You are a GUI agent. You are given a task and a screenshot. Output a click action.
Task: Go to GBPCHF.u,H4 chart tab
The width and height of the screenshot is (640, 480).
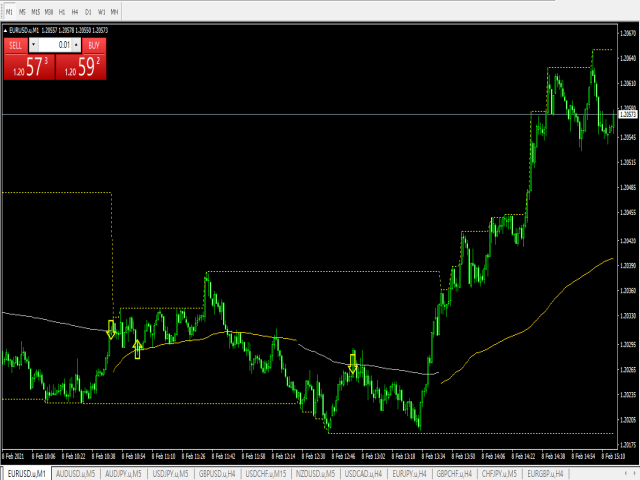point(454,473)
